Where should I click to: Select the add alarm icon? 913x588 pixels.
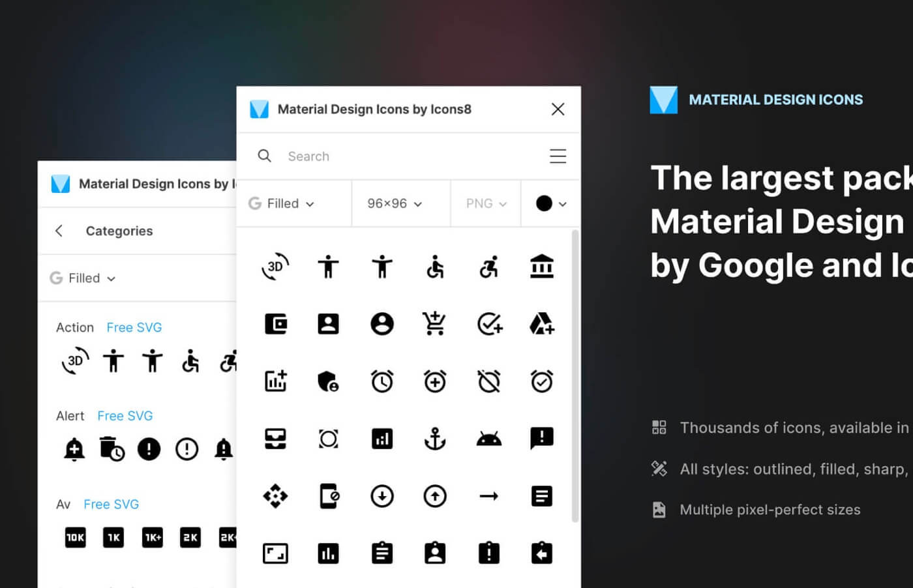[x=435, y=381]
